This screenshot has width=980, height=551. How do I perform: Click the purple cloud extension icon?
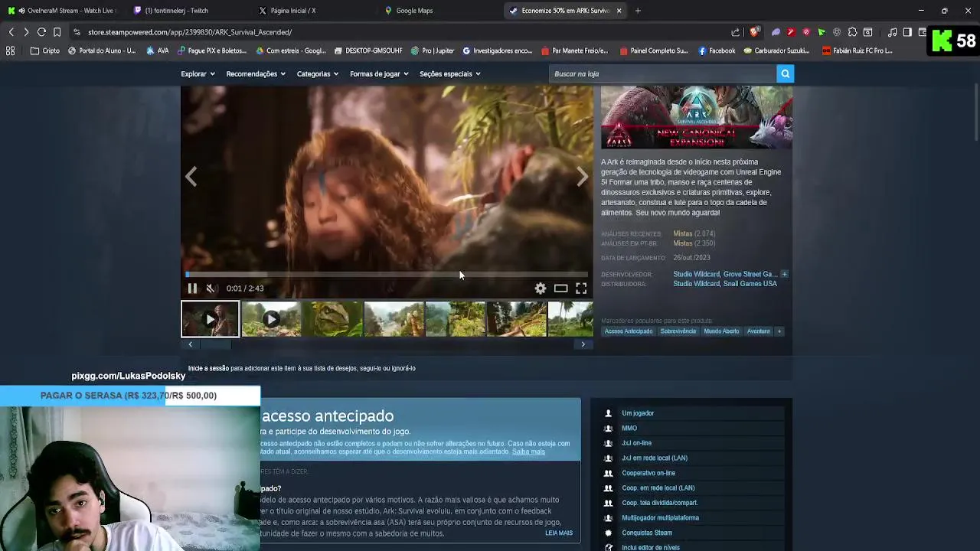pyautogui.click(x=776, y=32)
